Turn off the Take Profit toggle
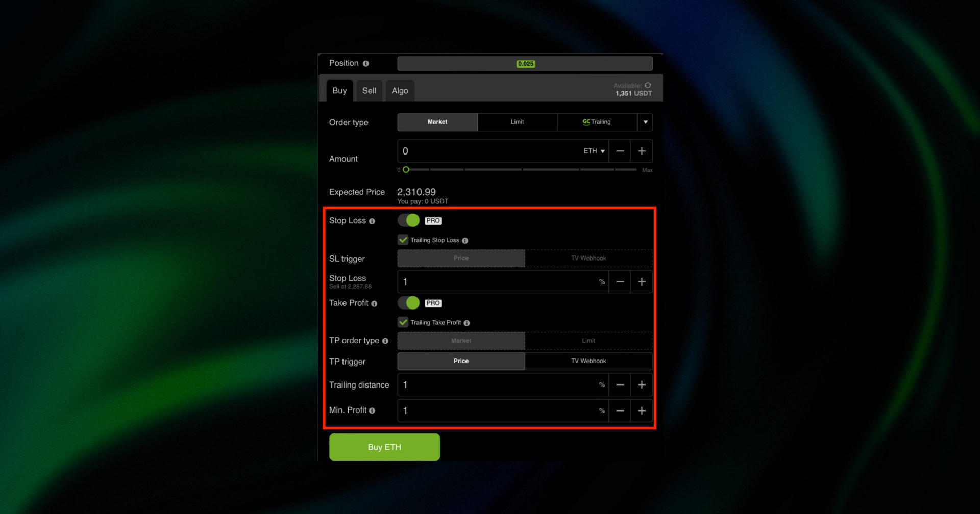The height and width of the screenshot is (514, 980). (x=408, y=303)
